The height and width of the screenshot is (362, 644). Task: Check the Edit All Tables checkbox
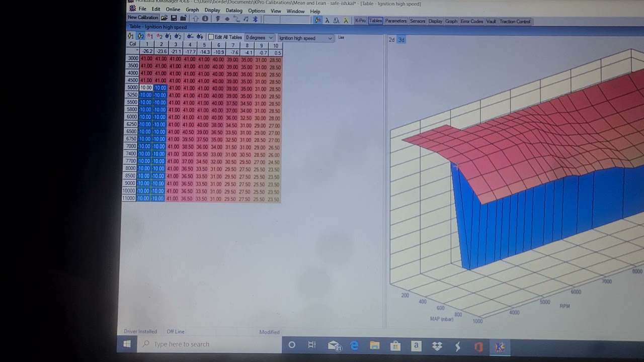tap(211, 37)
